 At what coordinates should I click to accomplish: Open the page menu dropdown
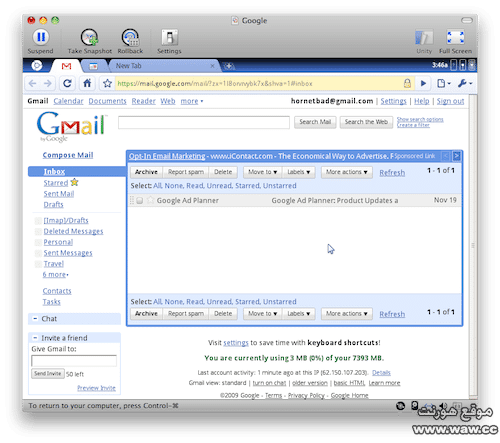coord(444,83)
